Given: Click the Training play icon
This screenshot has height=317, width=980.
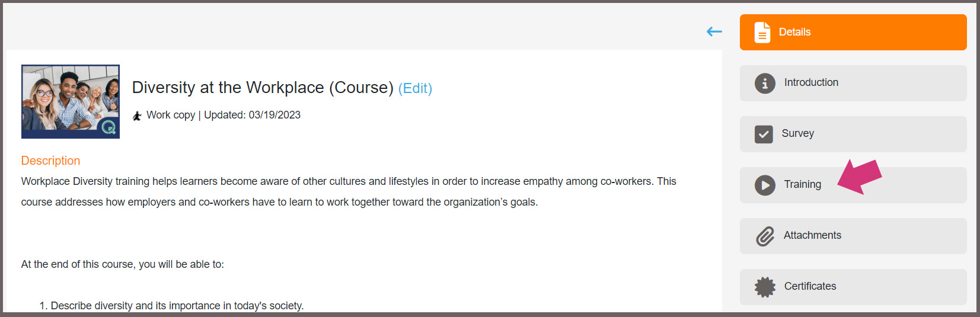Looking at the screenshot, I should [765, 185].
